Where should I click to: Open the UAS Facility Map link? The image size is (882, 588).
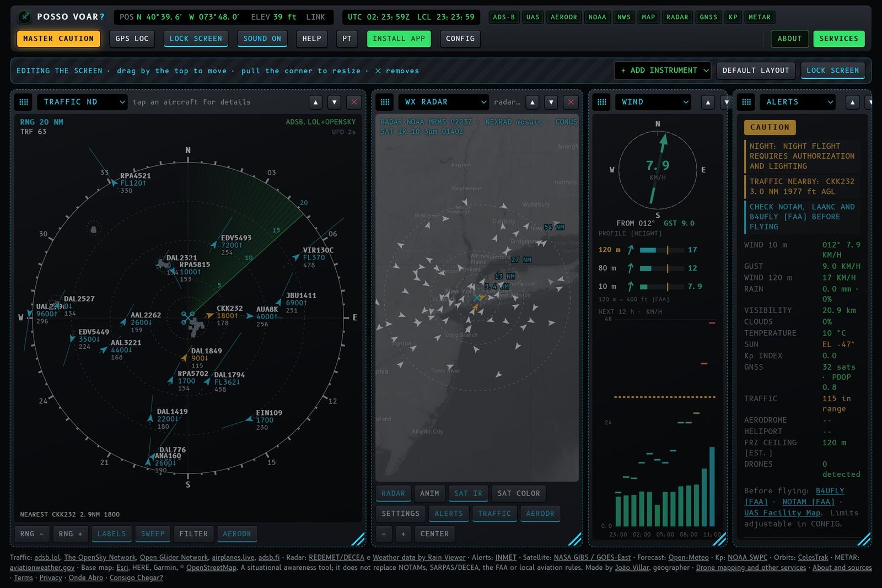[782, 513]
